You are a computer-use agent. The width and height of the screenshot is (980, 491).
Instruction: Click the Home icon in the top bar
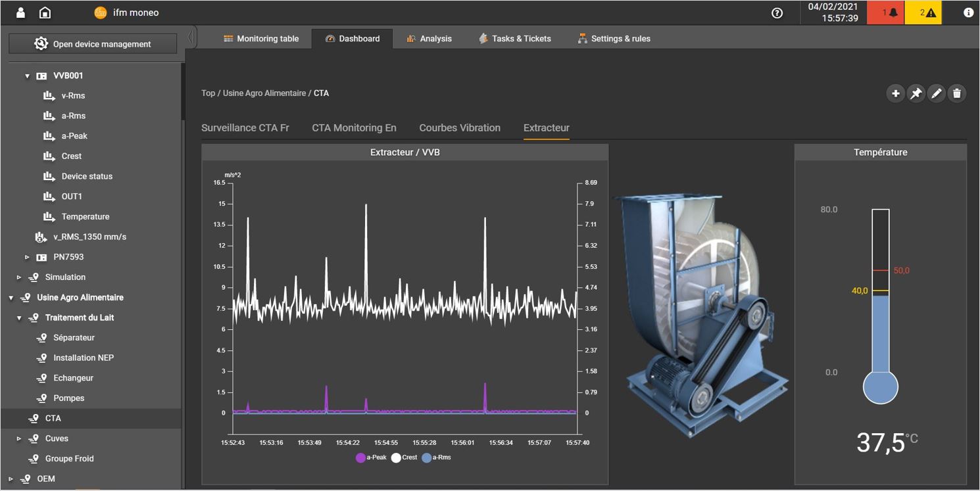pyautogui.click(x=45, y=12)
